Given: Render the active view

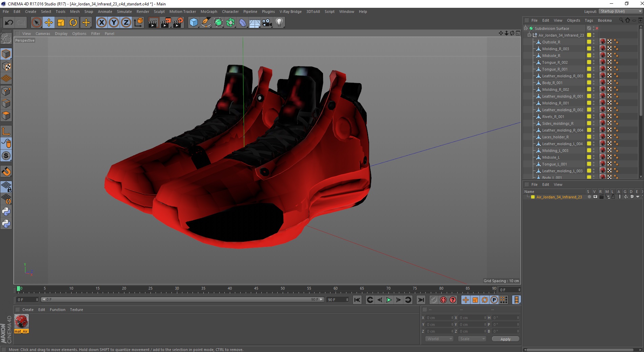Looking at the screenshot, I should point(153,23).
